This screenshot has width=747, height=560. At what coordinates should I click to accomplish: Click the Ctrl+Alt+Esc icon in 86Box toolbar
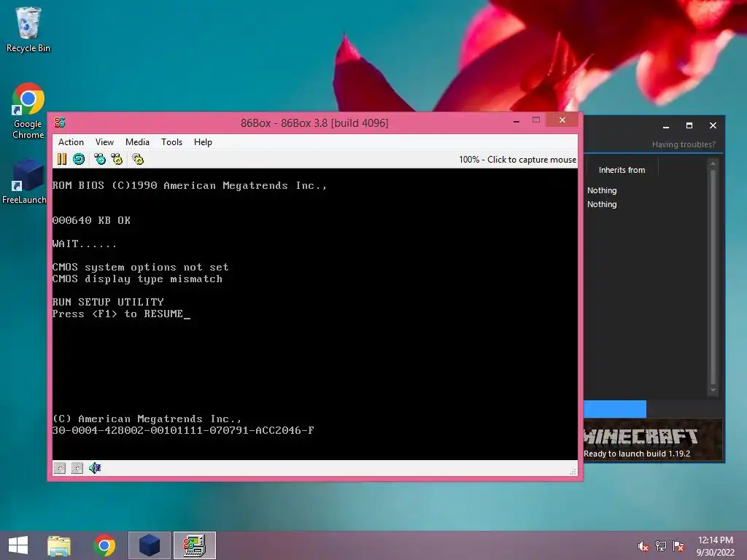pos(117,159)
